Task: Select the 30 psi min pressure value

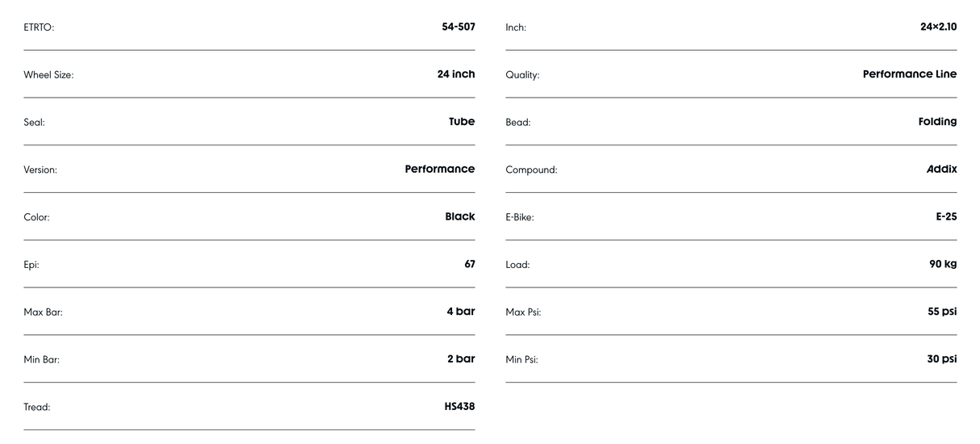Action: pos(941,359)
